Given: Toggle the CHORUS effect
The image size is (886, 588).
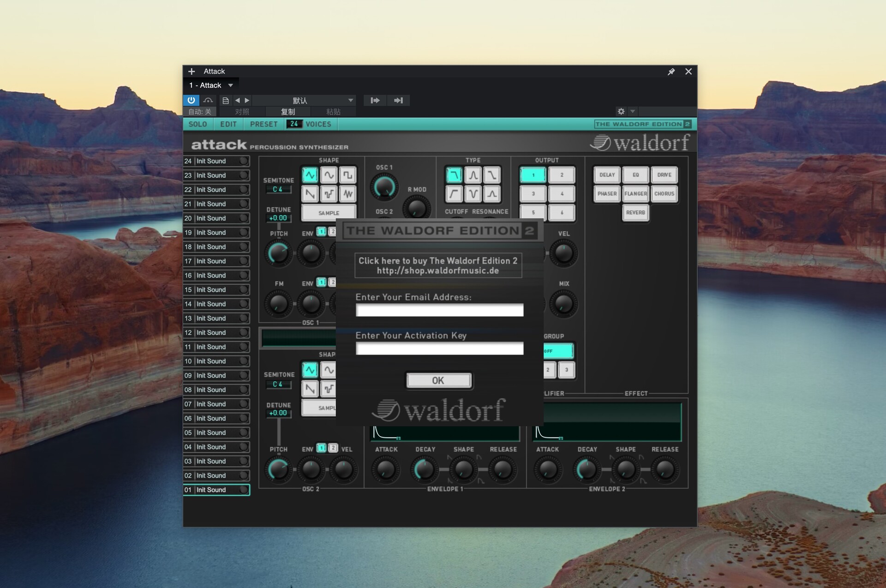Looking at the screenshot, I should 664,194.
